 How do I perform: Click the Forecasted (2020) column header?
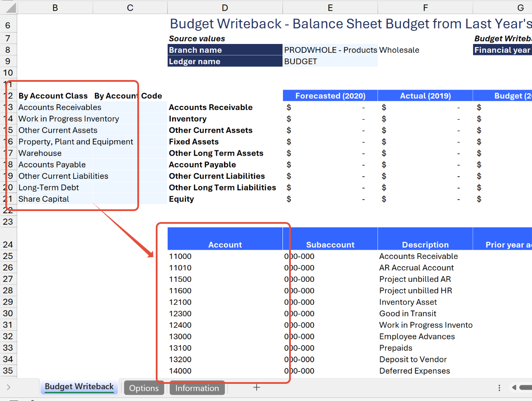point(330,96)
